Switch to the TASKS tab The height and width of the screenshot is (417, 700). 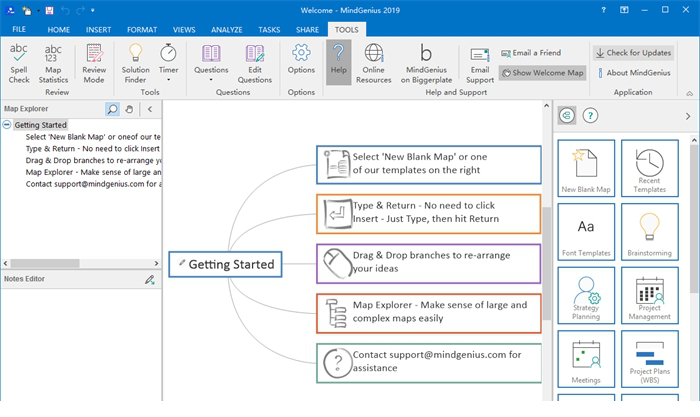point(269,30)
